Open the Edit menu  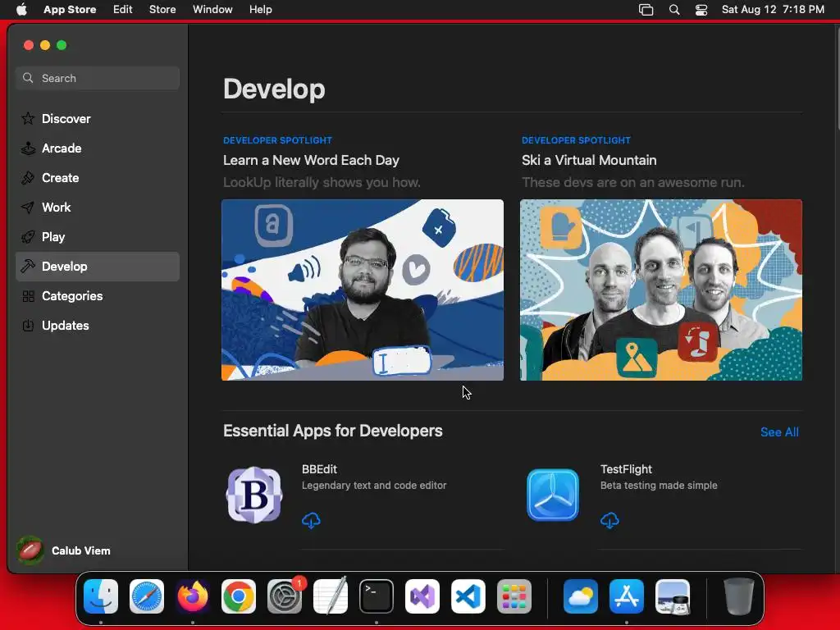(123, 10)
